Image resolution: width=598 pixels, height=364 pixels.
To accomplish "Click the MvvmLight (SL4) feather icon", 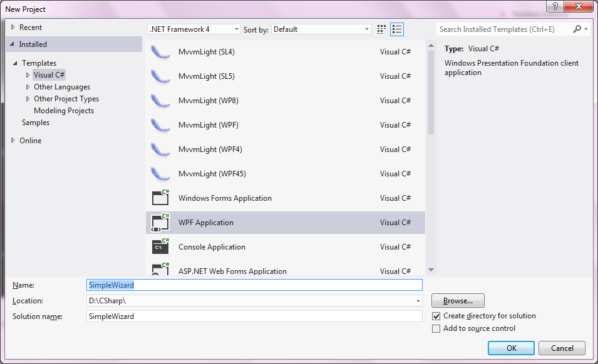I will point(160,52).
